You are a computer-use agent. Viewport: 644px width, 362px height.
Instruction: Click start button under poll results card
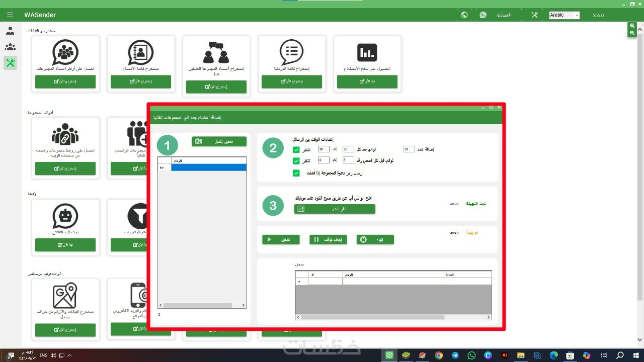(367, 81)
